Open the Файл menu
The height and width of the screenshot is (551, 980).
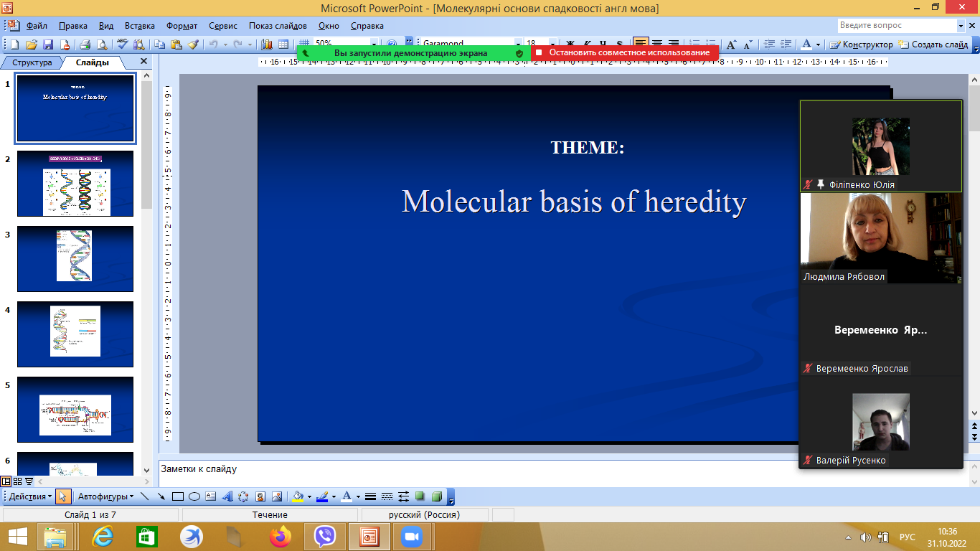point(37,26)
